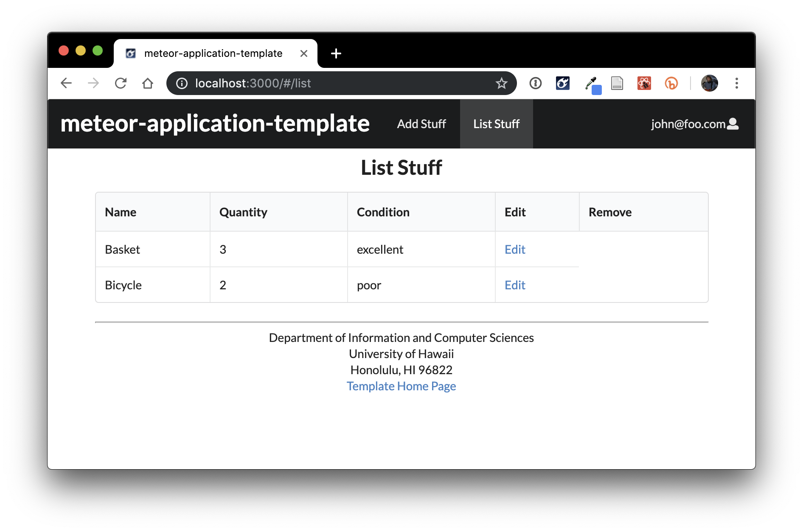Open the Template Home Page link

pyautogui.click(x=401, y=386)
